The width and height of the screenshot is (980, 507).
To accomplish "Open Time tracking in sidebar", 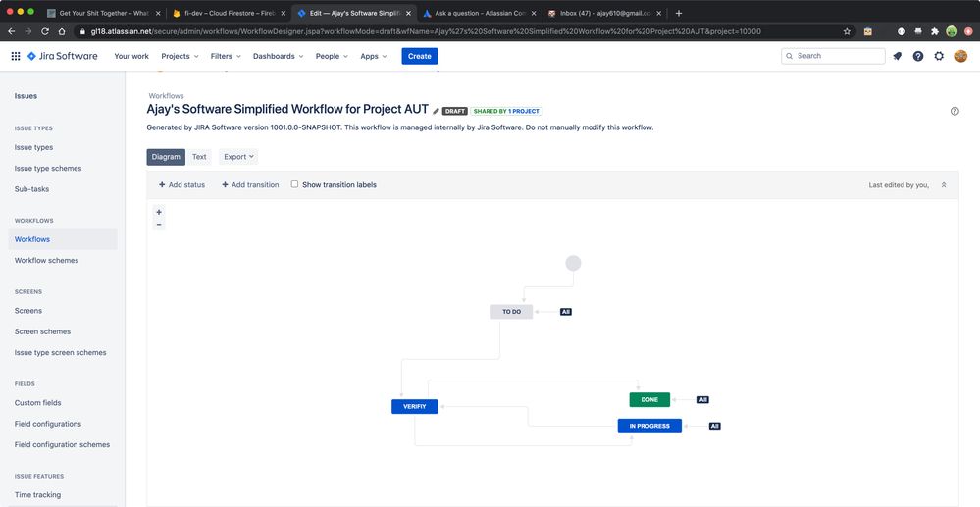I will click(x=38, y=495).
